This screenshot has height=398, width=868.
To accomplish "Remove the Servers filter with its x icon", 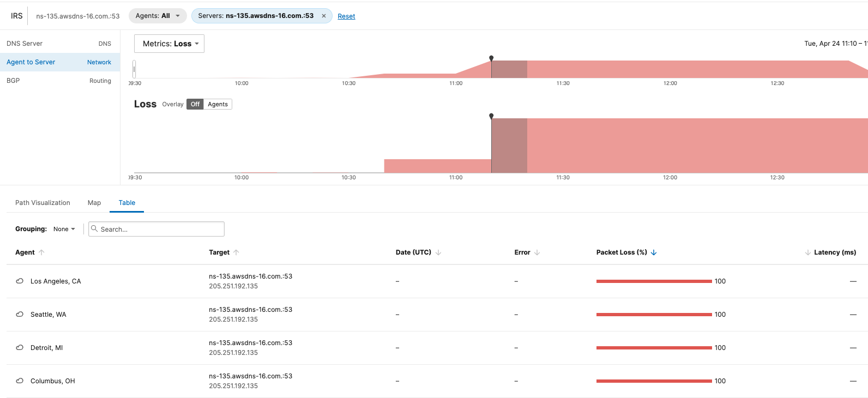I will [x=324, y=16].
